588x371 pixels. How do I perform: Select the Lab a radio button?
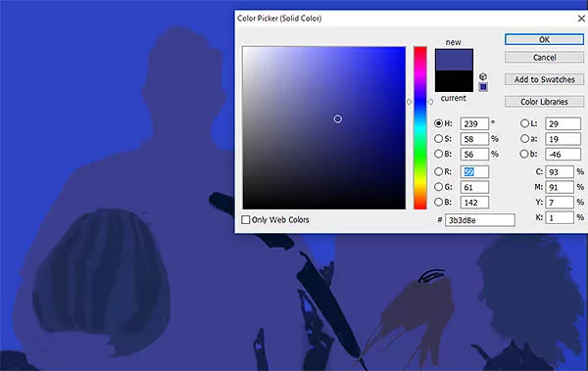[x=524, y=139]
